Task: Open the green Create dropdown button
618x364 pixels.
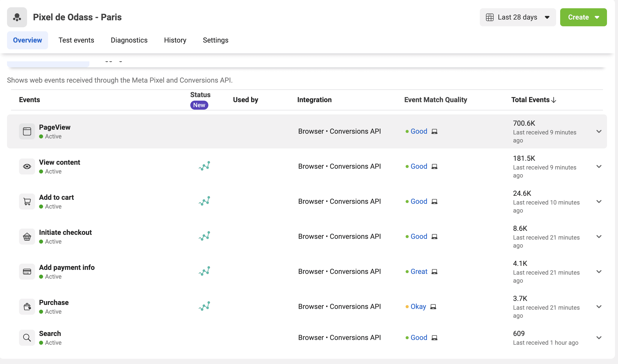Action: (583, 17)
